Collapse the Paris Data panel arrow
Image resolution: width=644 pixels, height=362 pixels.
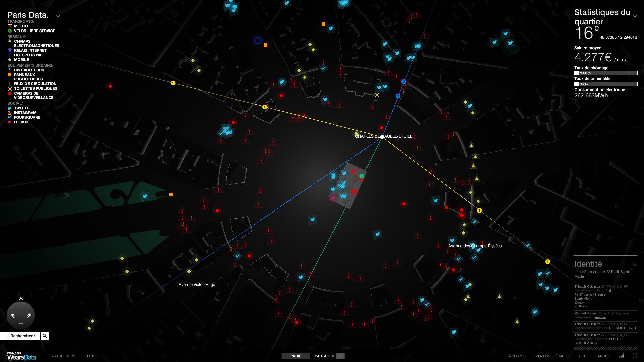click(58, 15)
